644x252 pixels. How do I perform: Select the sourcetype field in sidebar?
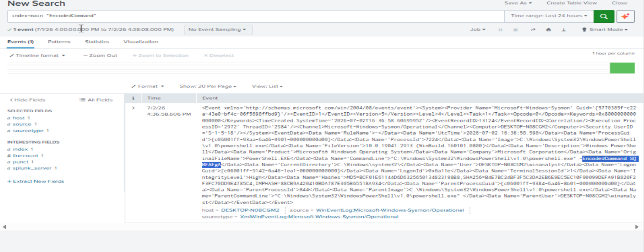[x=28, y=131]
